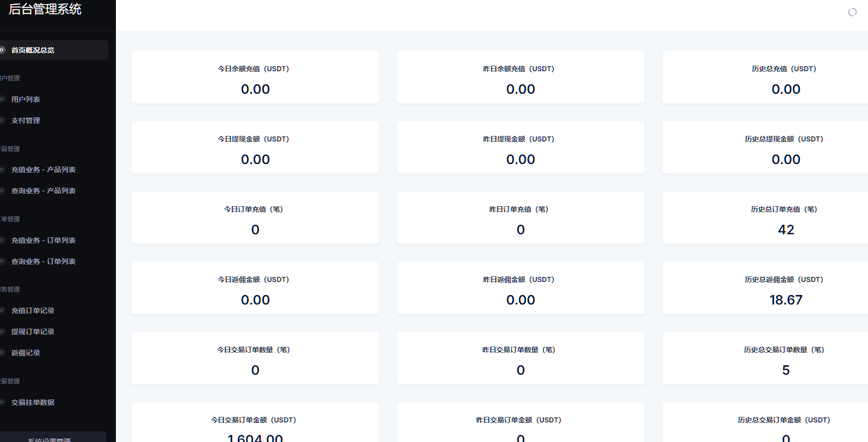868x442 pixels.
Task: Click the refresh icon in top-right corner
Action: (852, 12)
